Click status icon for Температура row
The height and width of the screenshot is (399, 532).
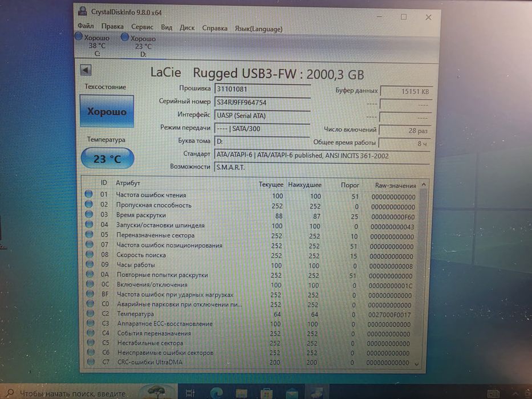pyautogui.click(x=91, y=313)
